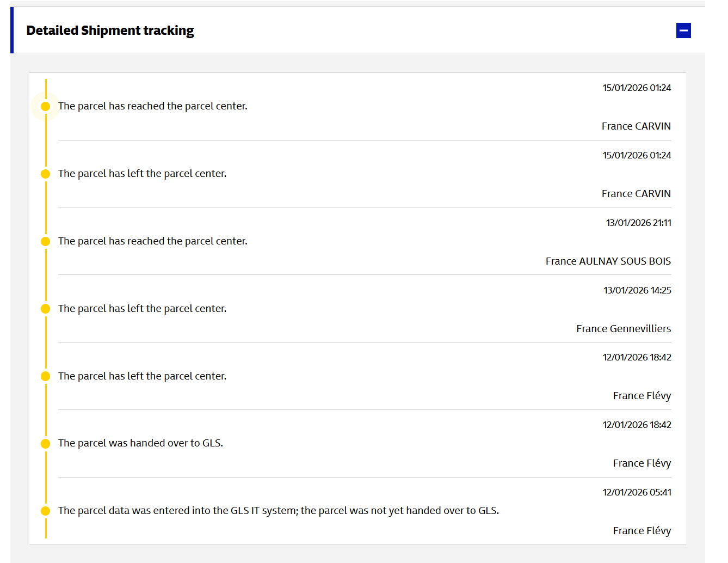Select the timeline dot for the AULNAY SOUS BOIS event
The image size is (728, 563).
[46, 241]
